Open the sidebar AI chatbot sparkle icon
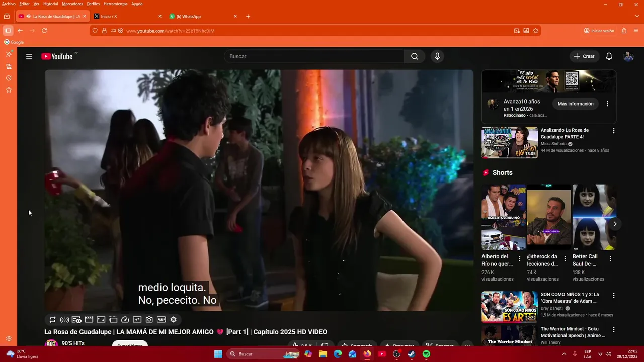The height and width of the screenshot is (362, 644). click(x=9, y=54)
